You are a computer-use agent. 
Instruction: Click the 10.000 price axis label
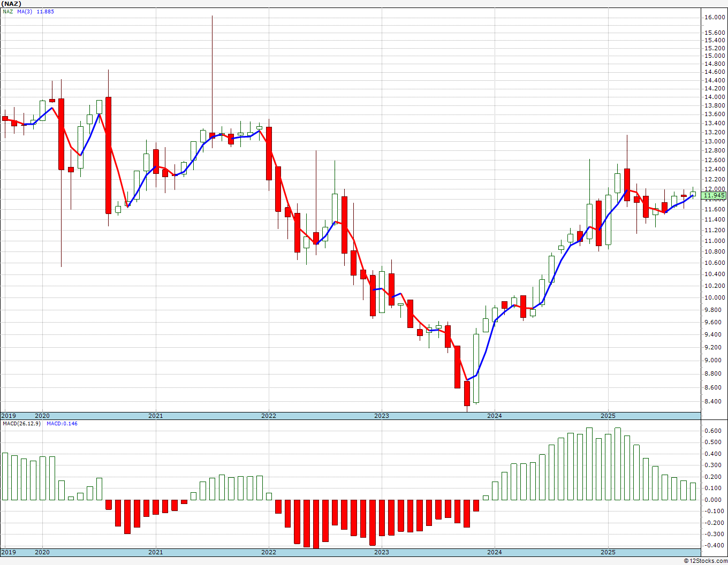(x=715, y=297)
